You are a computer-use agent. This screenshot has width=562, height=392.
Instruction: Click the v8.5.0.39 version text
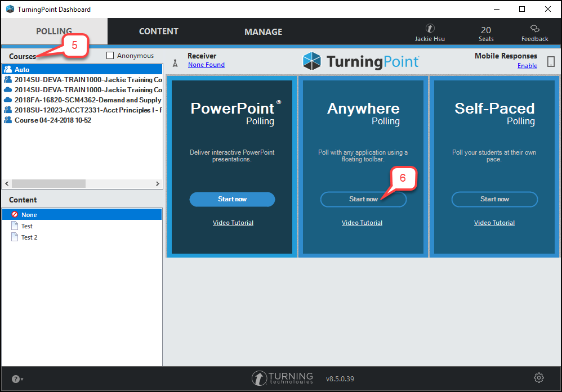point(340,379)
